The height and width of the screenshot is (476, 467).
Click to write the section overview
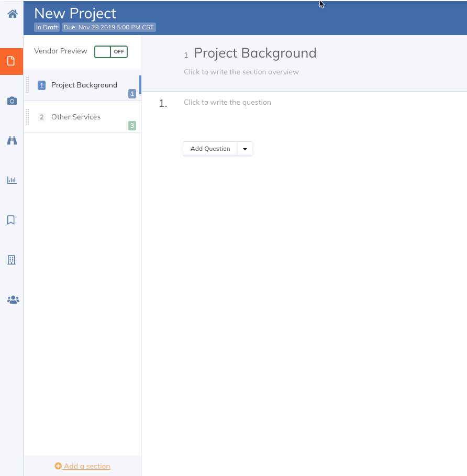pos(241,72)
